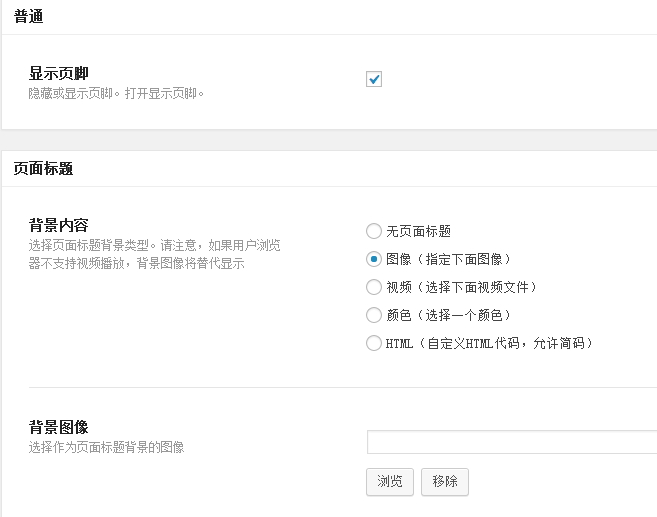Choose the 视频（选择下面视频文件）radio option
The height and width of the screenshot is (517, 657).
tap(374, 287)
